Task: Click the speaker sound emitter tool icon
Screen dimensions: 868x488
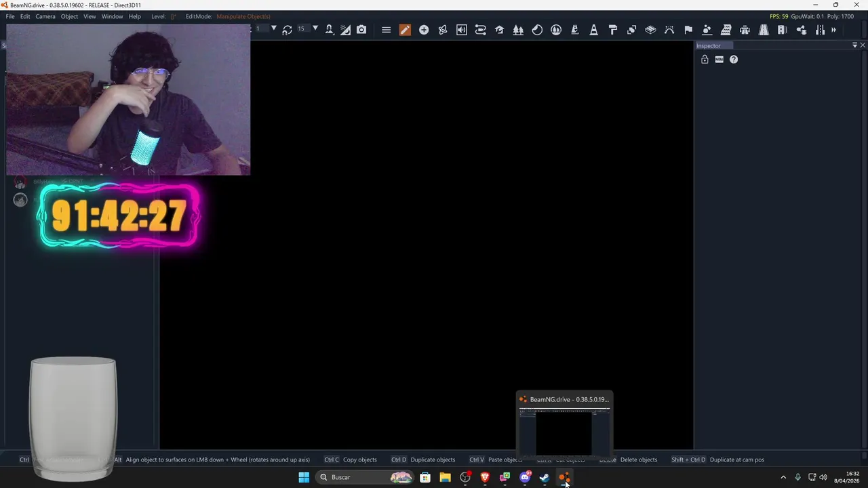Action: (x=462, y=30)
